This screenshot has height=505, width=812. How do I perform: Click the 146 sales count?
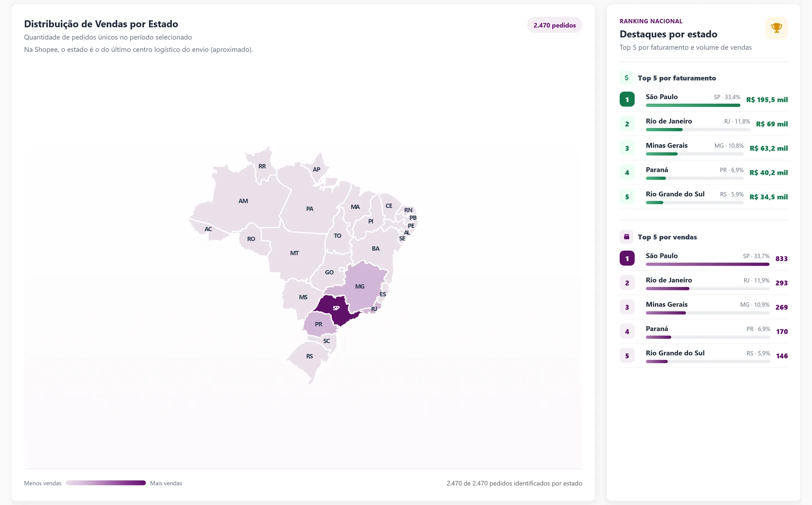point(782,356)
